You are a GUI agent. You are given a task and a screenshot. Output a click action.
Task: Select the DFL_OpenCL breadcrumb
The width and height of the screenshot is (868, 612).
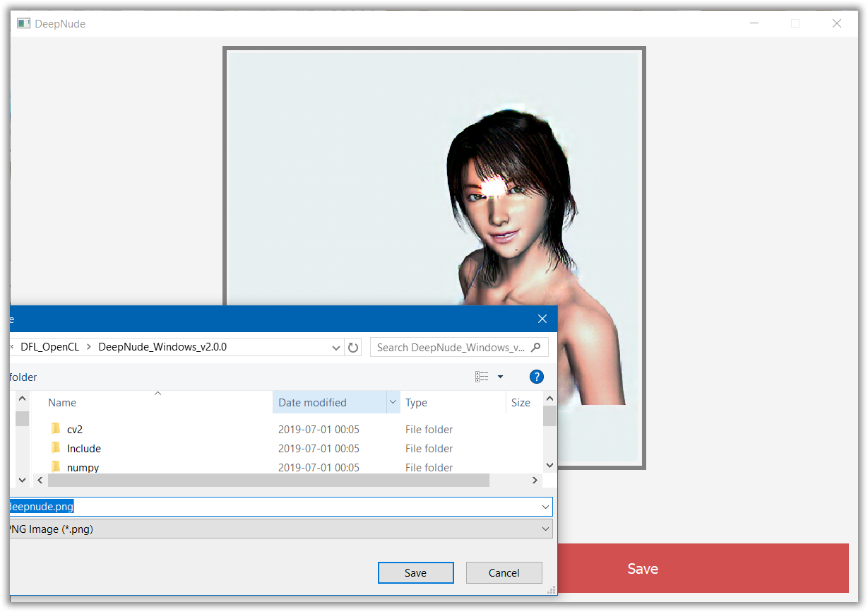click(49, 347)
